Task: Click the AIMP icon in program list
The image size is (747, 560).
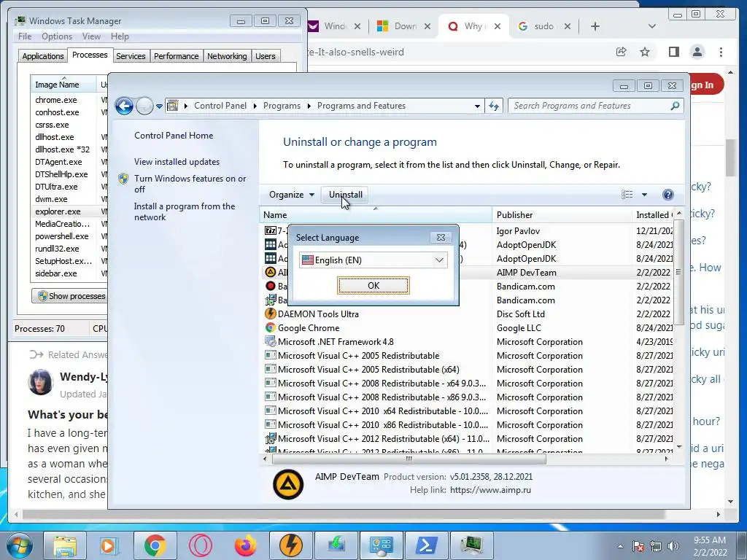Action: (270, 273)
